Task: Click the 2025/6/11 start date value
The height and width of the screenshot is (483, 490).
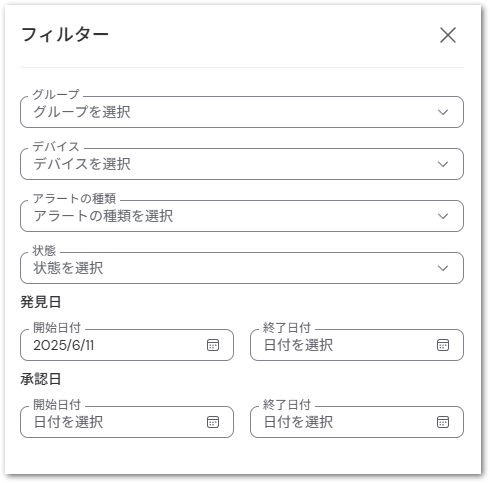Action: (x=64, y=345)
